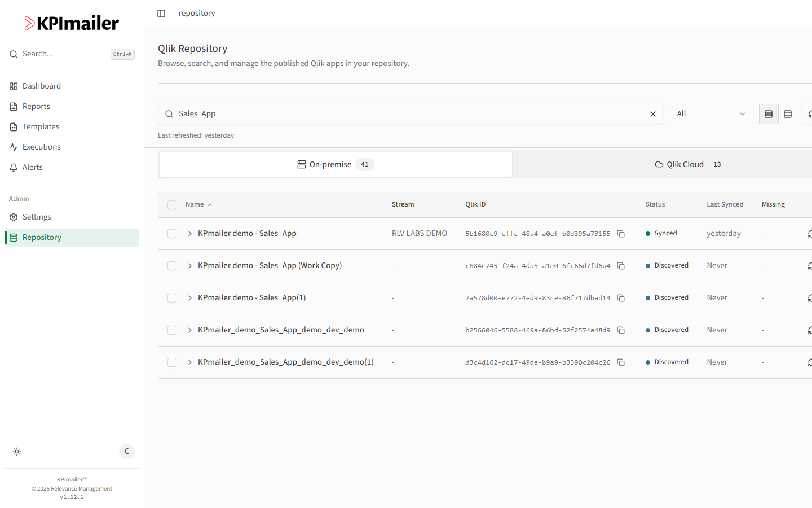Toggle the select-all header checkbox
Viewport: 812px width, 508px height.
click(x=172, y=205)
